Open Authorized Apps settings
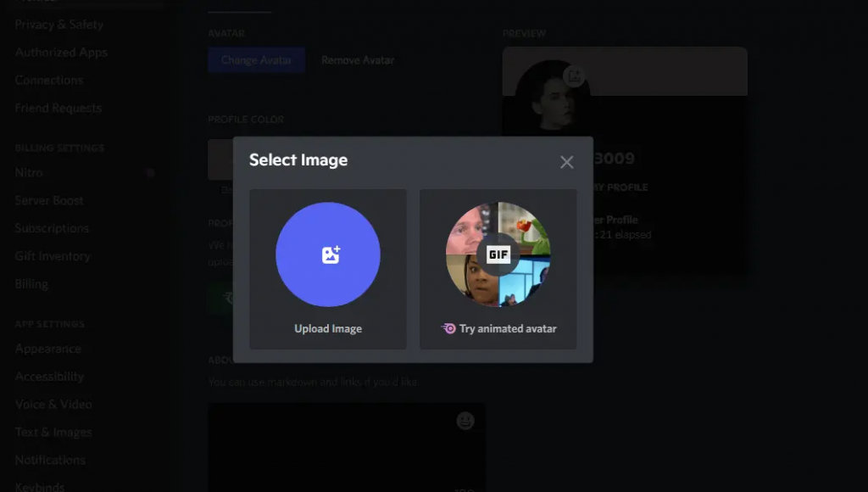This screenshot has height=492, width=868. click(61, 52)
